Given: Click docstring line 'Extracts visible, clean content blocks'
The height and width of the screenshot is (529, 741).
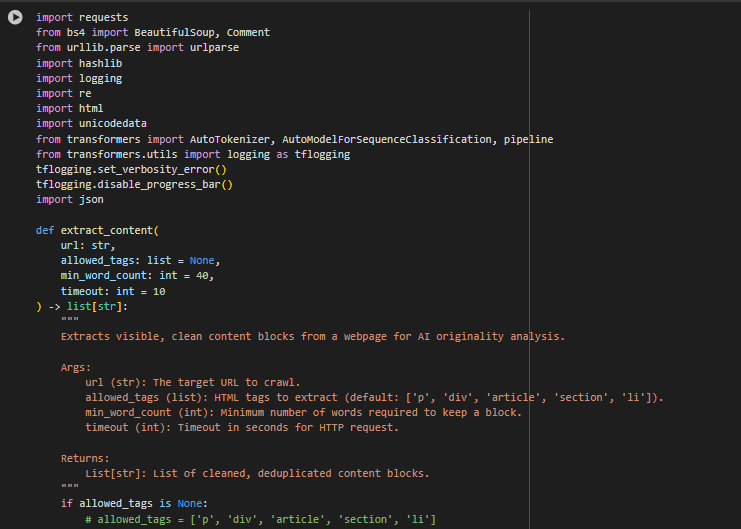Looking at the screenshot, I should [x=312, y=337].
